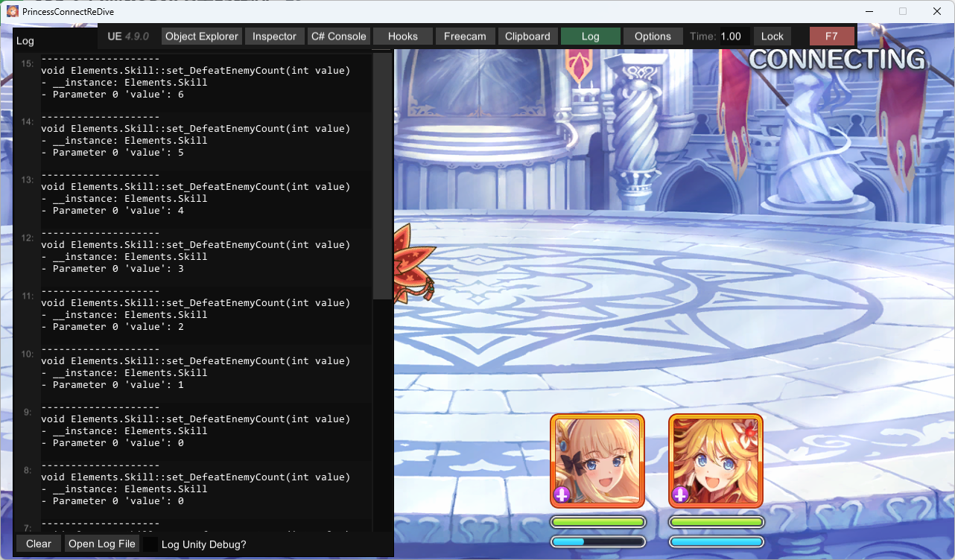Click the plus badge on flower-haired portrait
Screen dimensions: 955x560
[x=680, y=494]
